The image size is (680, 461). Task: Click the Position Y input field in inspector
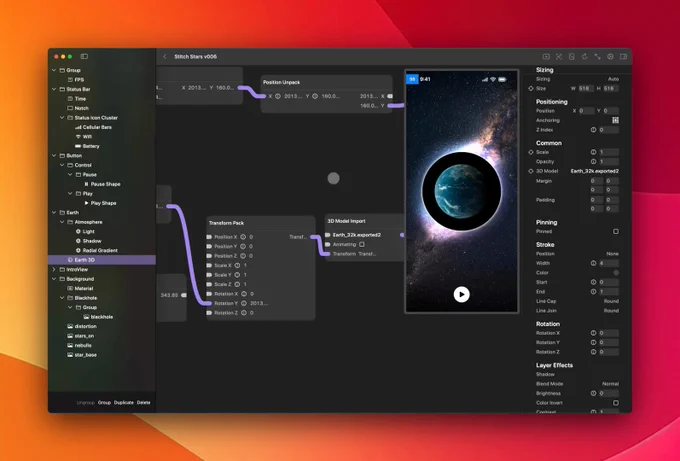pos(611,111)
